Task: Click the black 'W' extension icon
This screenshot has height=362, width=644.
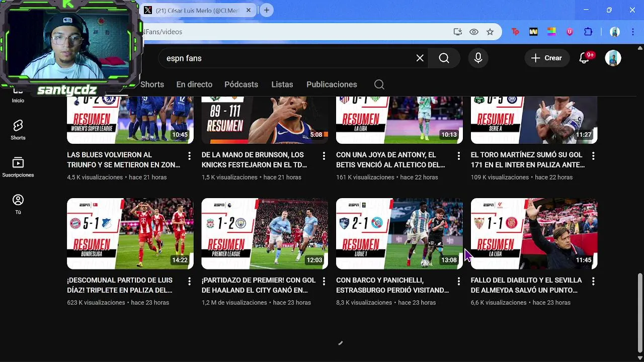Action: pyautogui.click(x=533, y=32)
